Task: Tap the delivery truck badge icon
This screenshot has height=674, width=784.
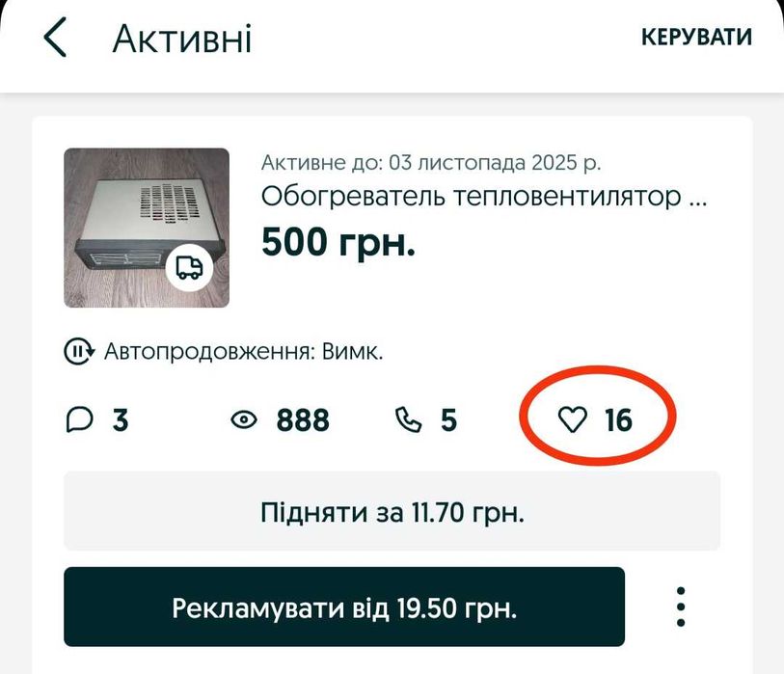Action: click(190, 268)
